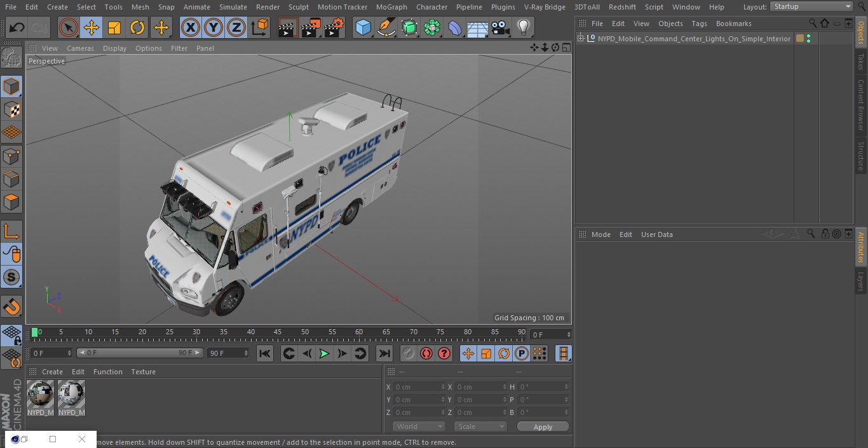
Task: Activate the Scale tool
Action: (x=114, y=27)
